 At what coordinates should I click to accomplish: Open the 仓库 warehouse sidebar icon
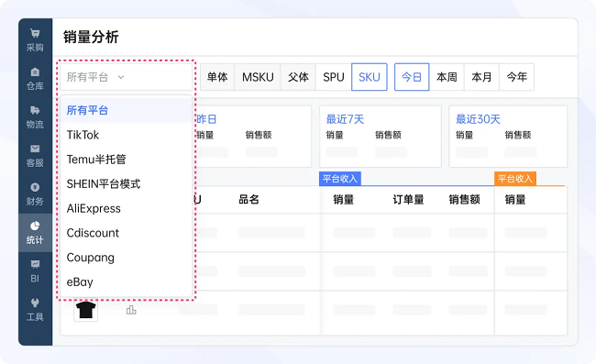tap(35, 72)
